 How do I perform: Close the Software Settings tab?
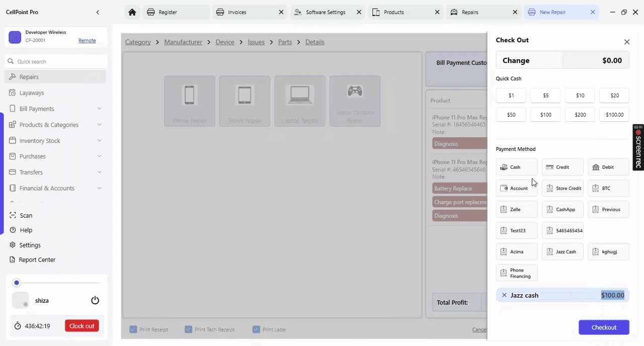click(x=359, y=12)
